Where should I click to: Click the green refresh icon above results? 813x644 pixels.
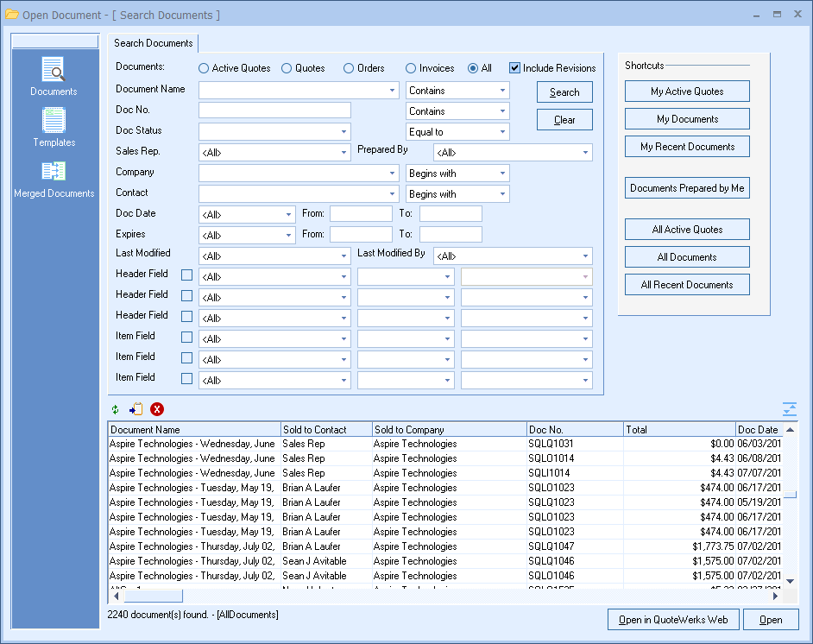(x=116, y=410)
